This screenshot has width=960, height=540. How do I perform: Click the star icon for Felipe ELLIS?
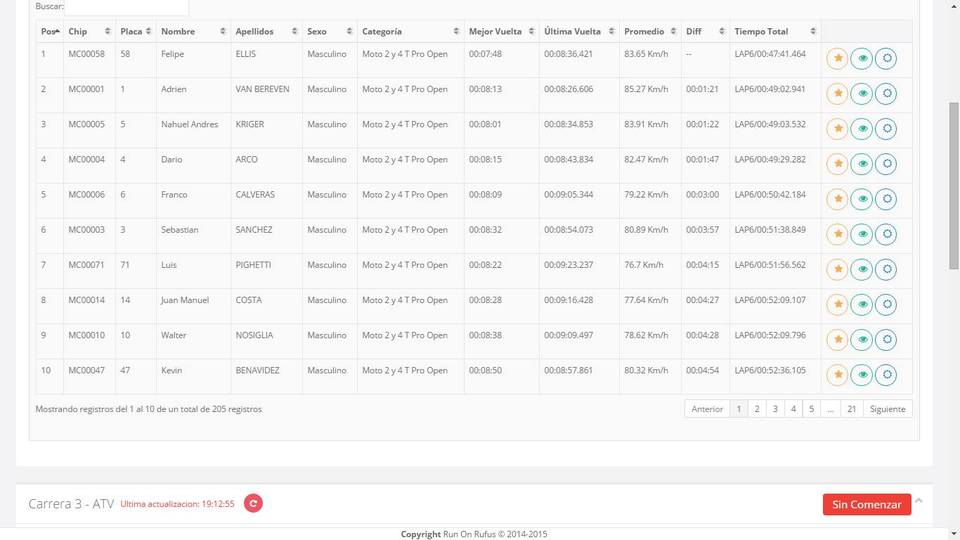coord(837,59)
